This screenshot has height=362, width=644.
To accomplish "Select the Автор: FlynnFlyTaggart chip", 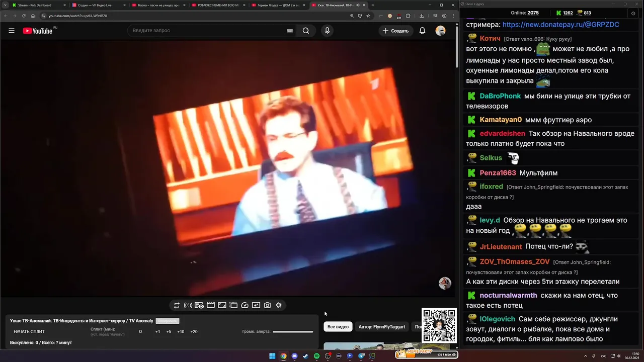I will click(x=382, y=327).
